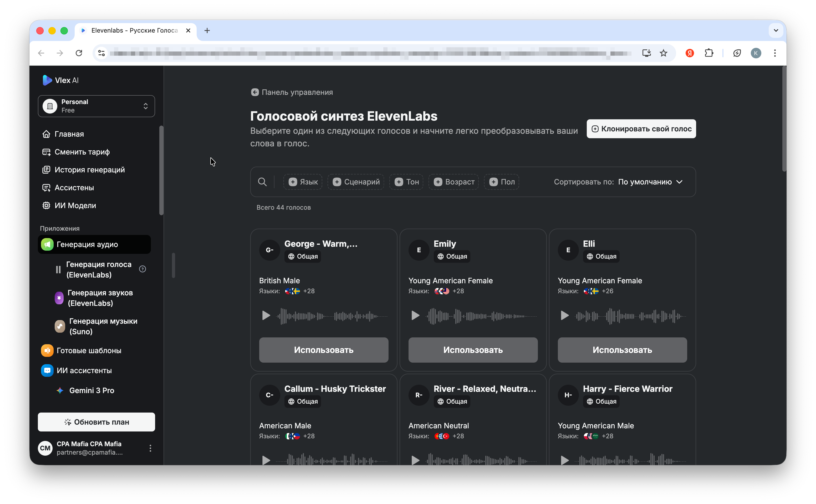Screen dimensions: 816x504
Task: Bookmark page with star icon
Action: pyautogui.click(x=664, y=53)
